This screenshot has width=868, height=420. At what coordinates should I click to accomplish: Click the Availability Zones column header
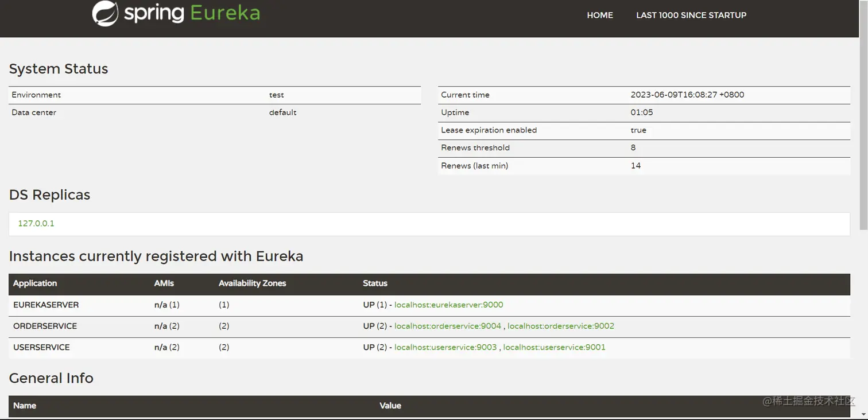pyautogui.click(x=253, y=283)
